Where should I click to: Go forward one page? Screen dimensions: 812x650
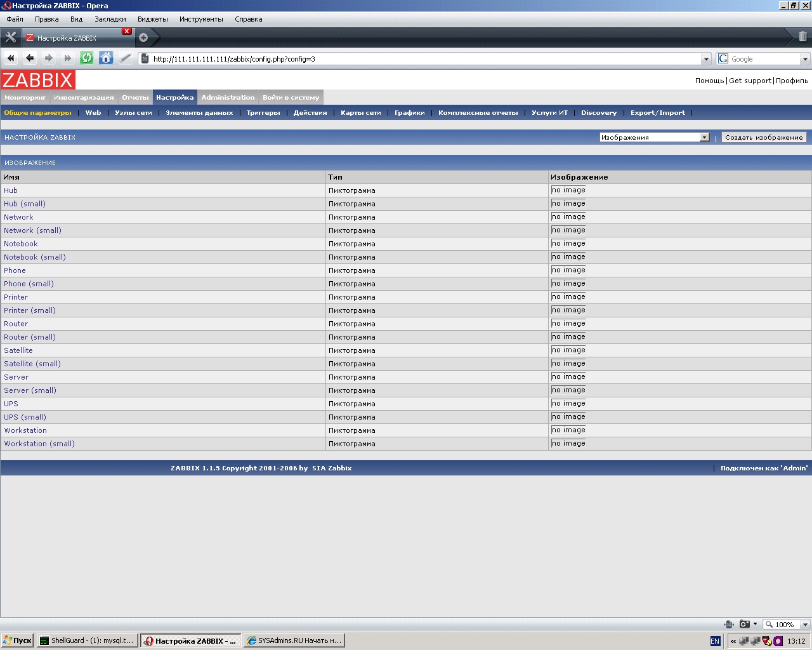(49, 58)
